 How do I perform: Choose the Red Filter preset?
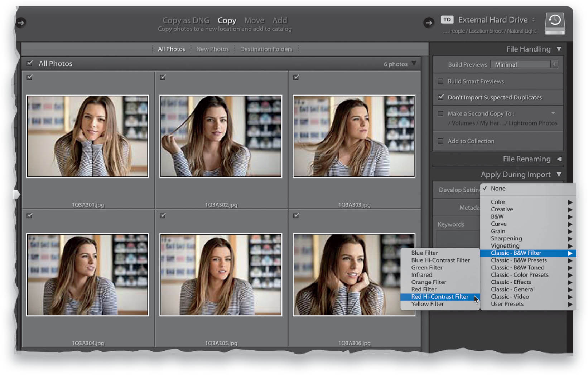440,289
